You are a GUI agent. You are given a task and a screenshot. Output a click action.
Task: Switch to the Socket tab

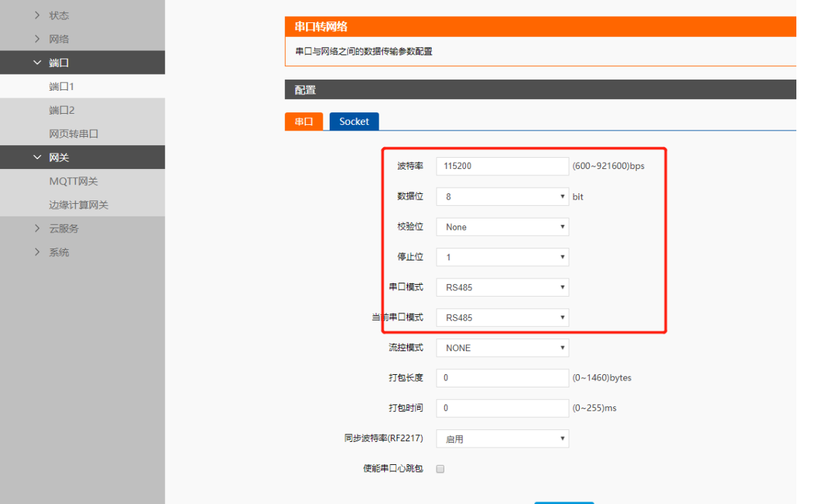pos(353,121)
